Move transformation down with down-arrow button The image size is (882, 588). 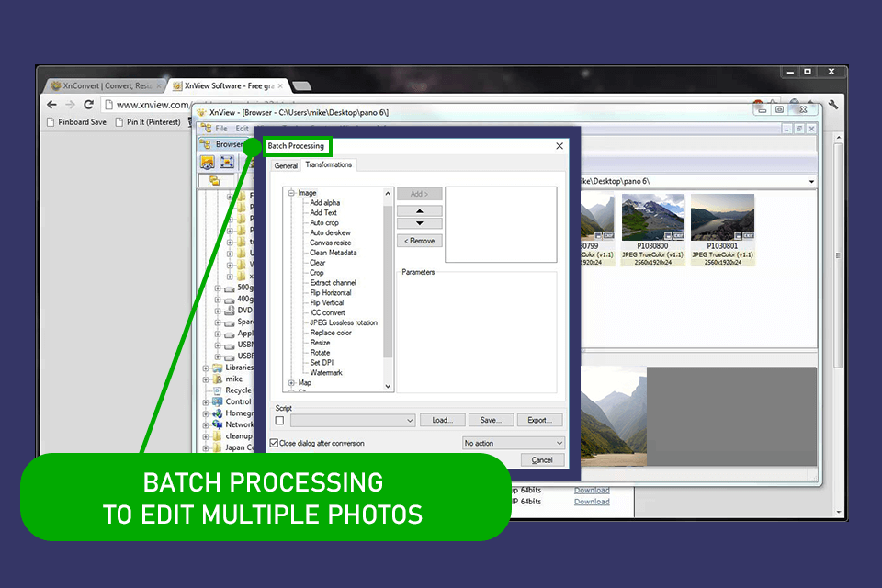click(x=420, y=223)
